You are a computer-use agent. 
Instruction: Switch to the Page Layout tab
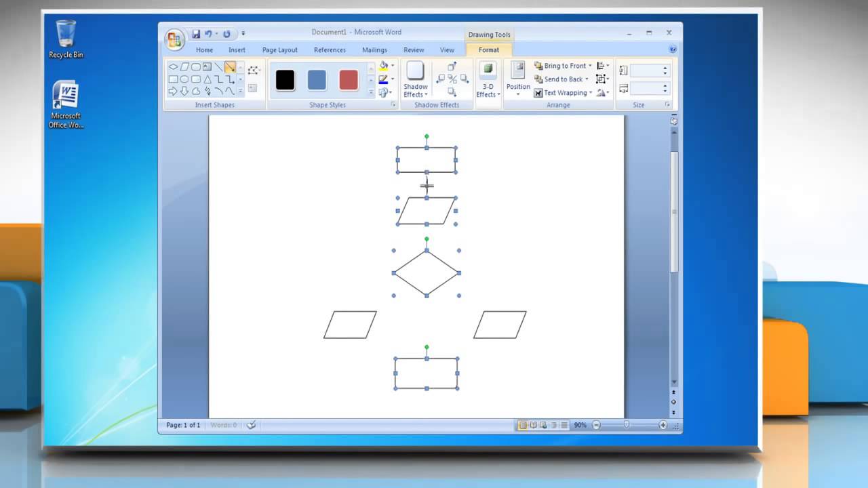(280, 49)
